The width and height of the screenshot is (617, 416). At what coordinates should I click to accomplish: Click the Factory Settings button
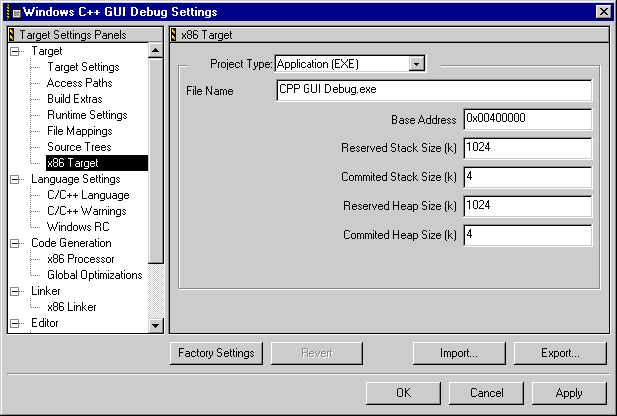pyautogui.click(x=216, y=353)
